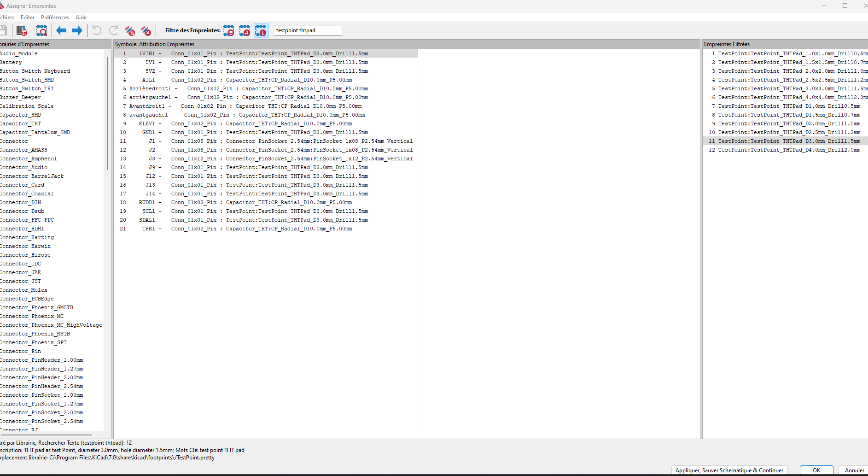Click the OK button
Viewport: 868px width, 476px height.
(816, 470)
